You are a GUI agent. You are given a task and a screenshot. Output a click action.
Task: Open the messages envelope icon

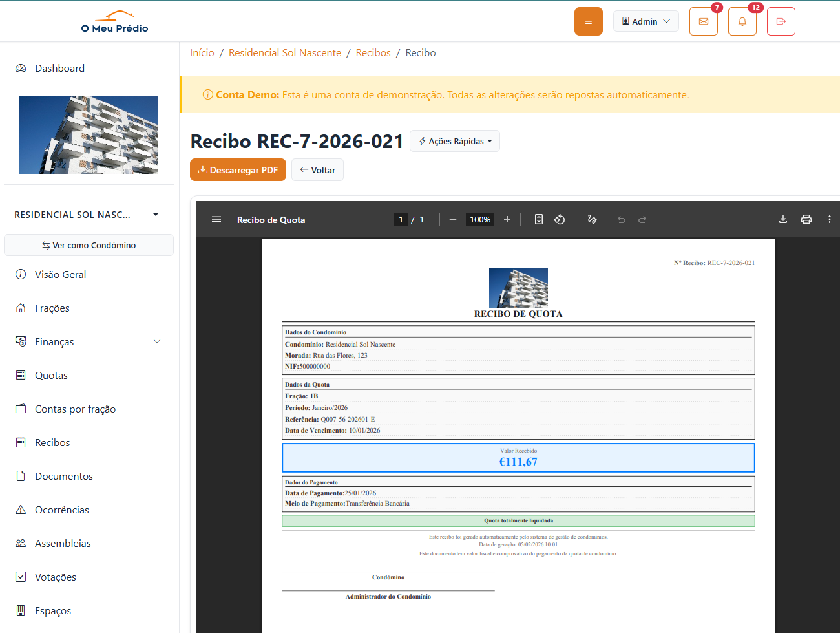click(x=703, y=21)
